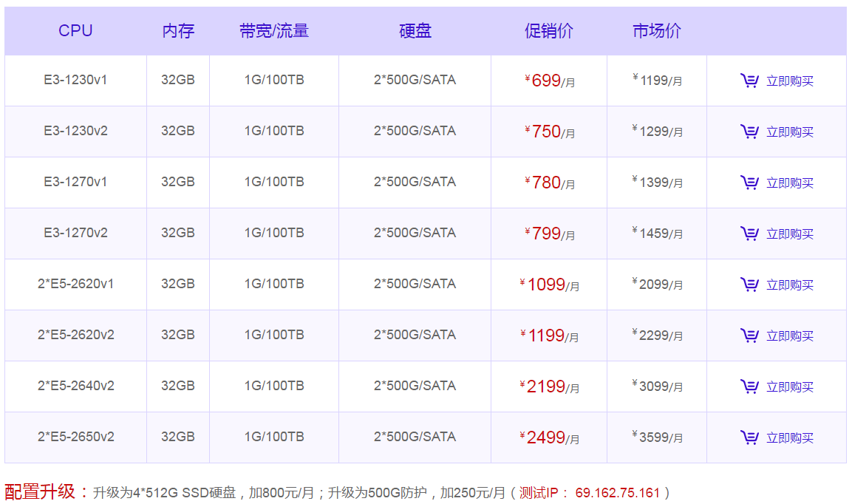Click the cart icon in the E3-1270v1 row

coord(749,183)
